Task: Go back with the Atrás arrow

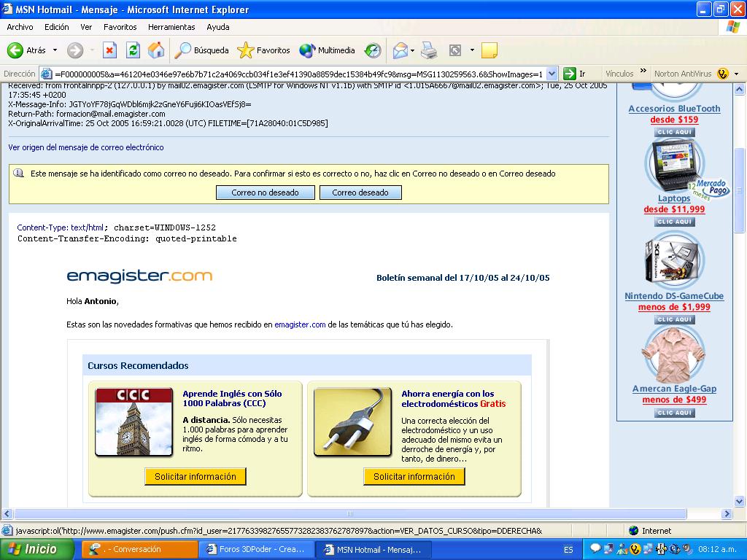Action: pyautogui.click(x=26, y=50)
